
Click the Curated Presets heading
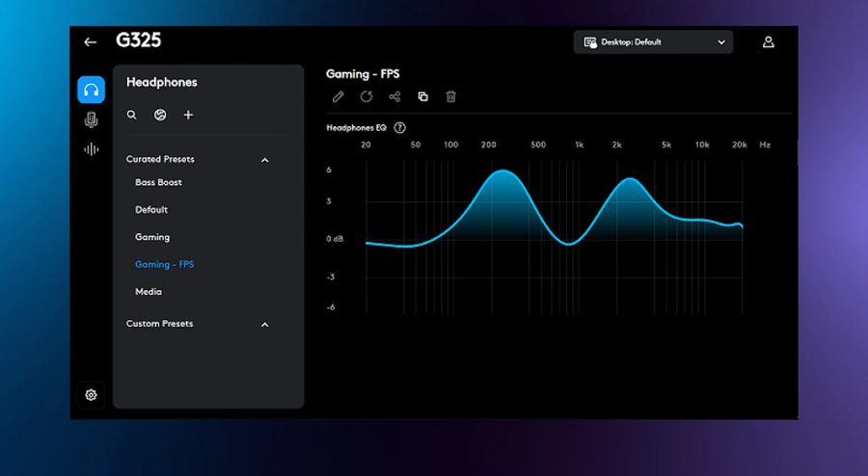[160, 159]
